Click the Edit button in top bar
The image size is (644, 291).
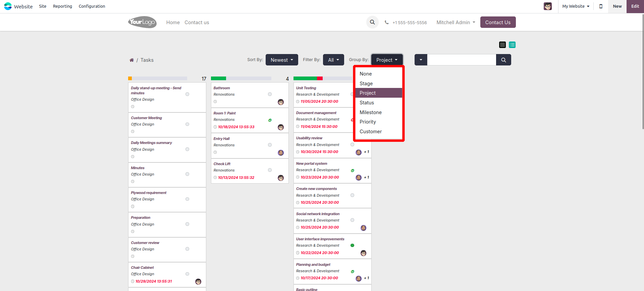click(x=635, y=6)
